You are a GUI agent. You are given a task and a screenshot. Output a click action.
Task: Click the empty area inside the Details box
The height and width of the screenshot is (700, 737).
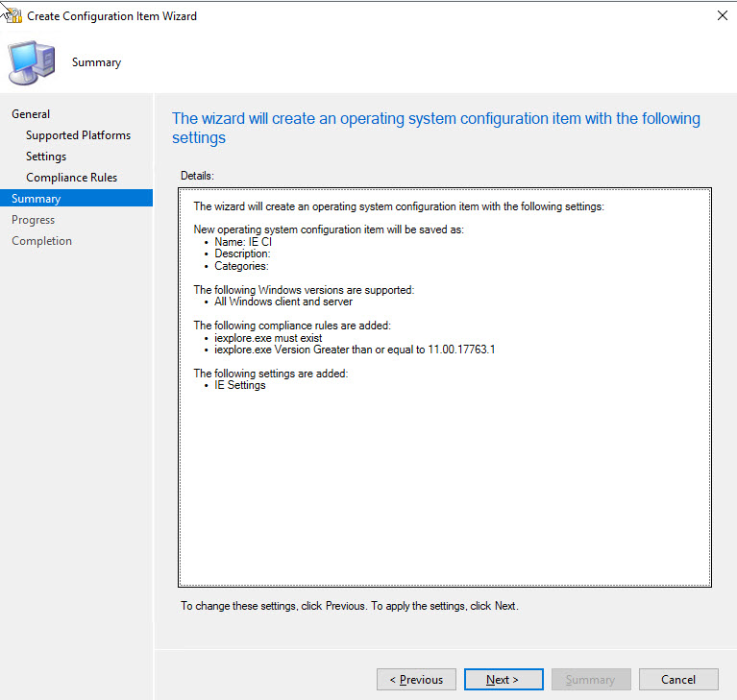tap(444, 490)
